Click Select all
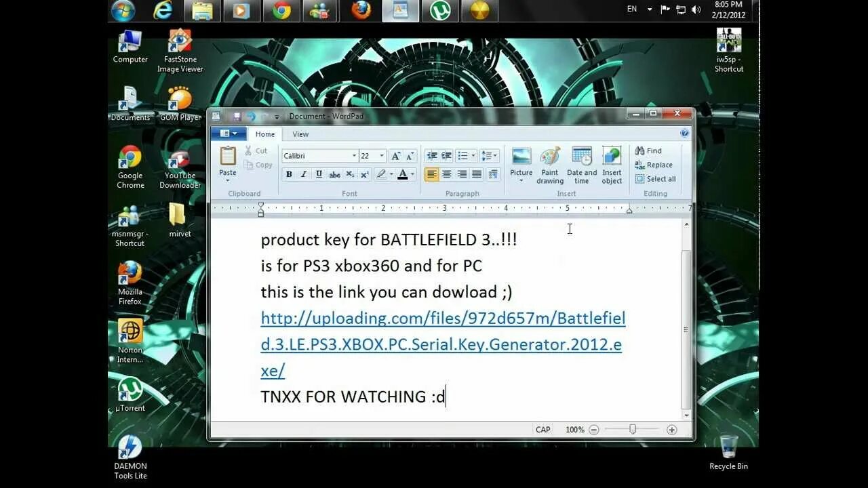This screenshot has width=868, height=488. click(655, 179)
